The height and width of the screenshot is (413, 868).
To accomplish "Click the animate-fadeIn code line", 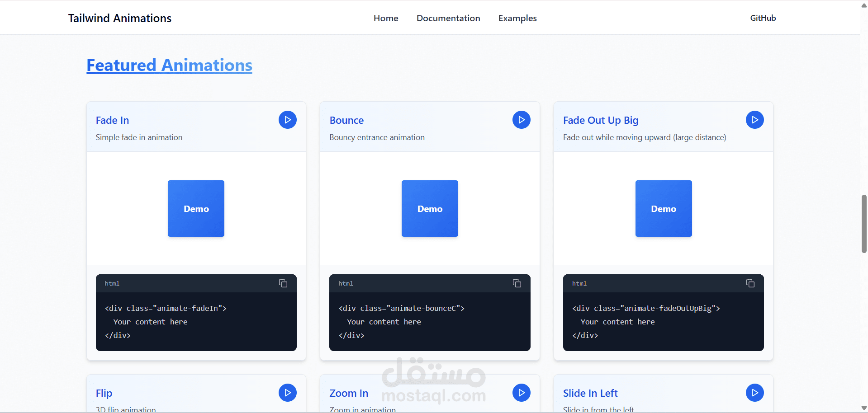I will coord(166,308).
